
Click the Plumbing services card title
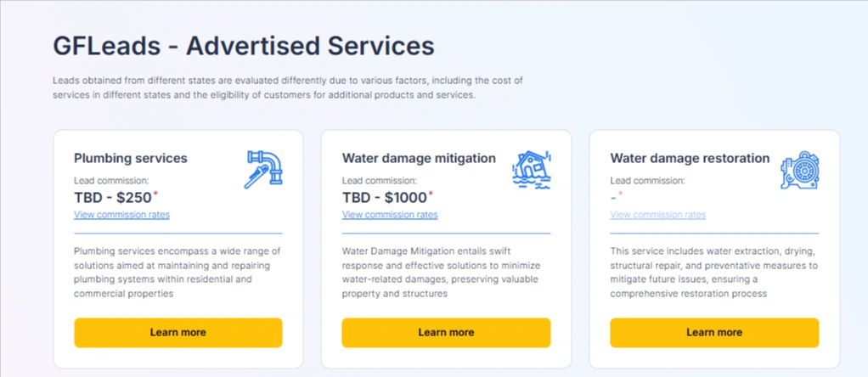click(x=131, y=158)
